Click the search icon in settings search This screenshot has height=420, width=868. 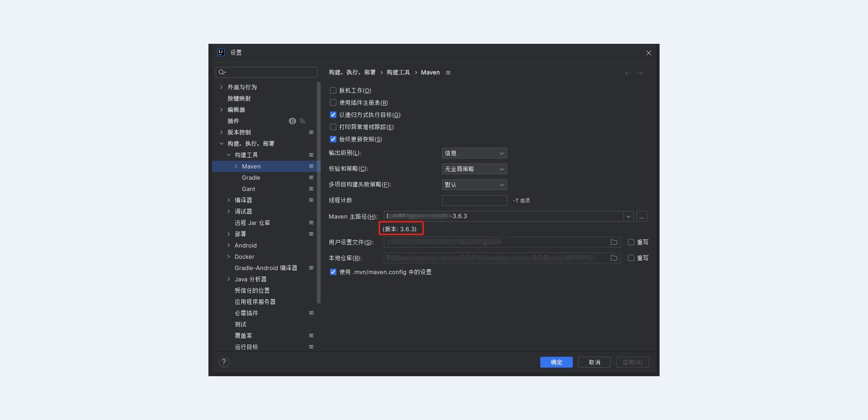point(222,72)
